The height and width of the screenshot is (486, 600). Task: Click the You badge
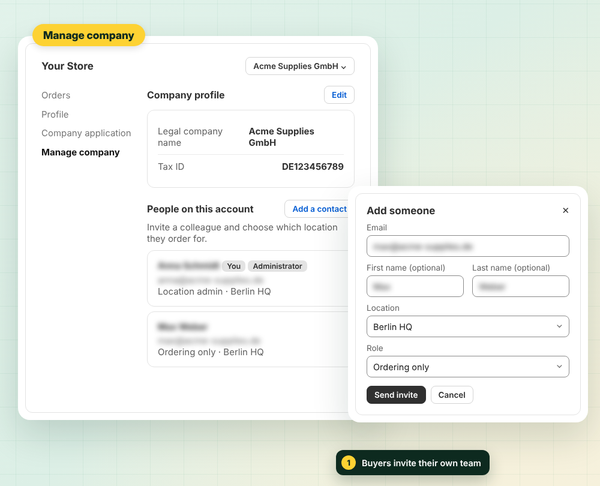[x=233, y=266]
